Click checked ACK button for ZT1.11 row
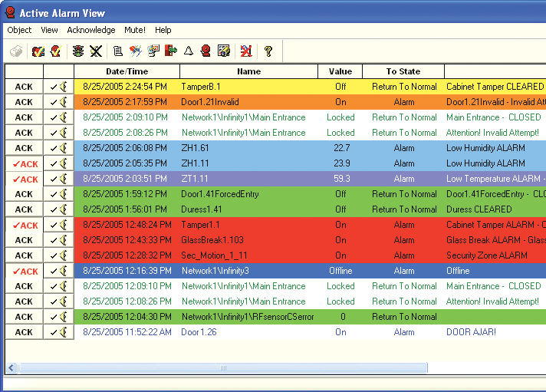The width and height of the screenshot is (546, 392). (x=24, y=179)
